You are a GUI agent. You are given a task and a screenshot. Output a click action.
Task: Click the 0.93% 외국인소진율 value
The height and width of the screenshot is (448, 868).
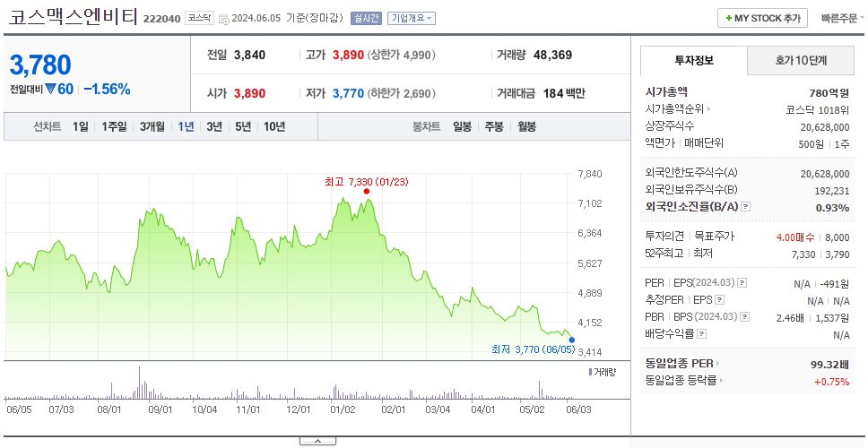[x=832, y=208]
